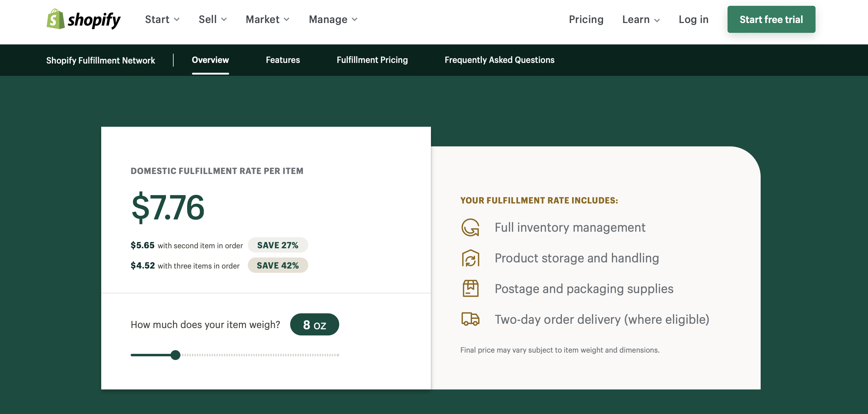
Task: Open the Manage dropdown menu
Action: (333, 20)
